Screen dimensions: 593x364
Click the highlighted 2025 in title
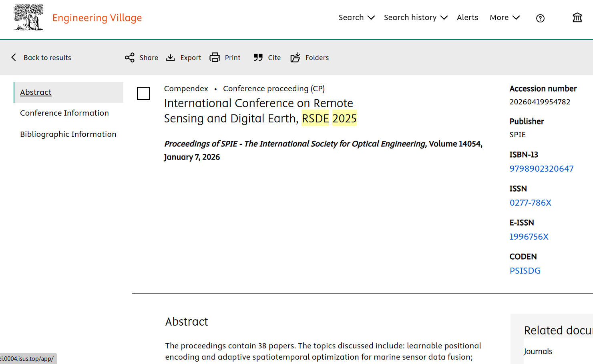pos(344,118)
